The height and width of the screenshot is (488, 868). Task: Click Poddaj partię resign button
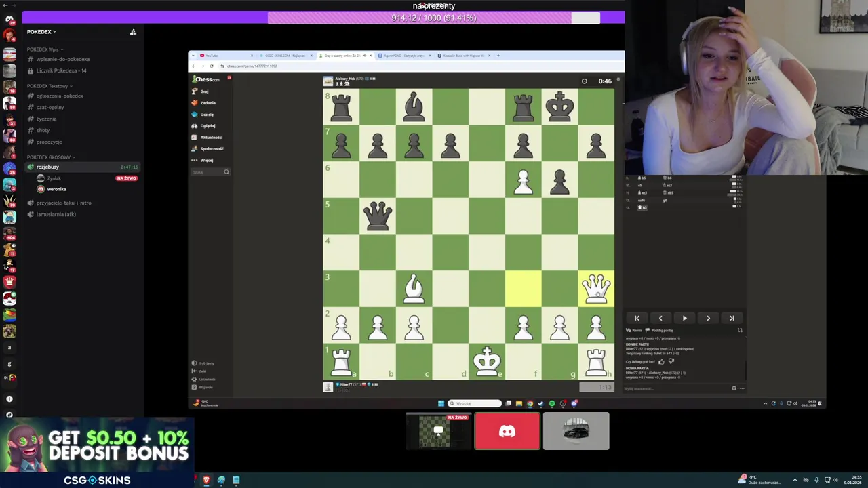[660, 331]
